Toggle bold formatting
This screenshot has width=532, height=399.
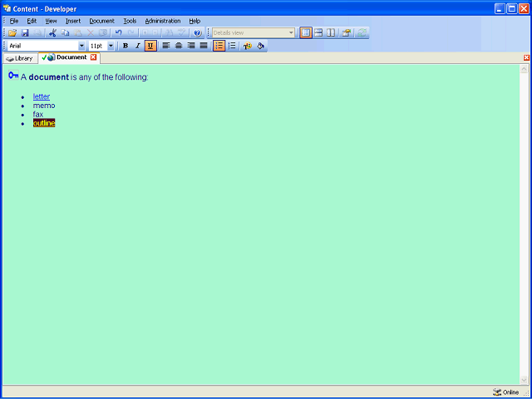126,46
